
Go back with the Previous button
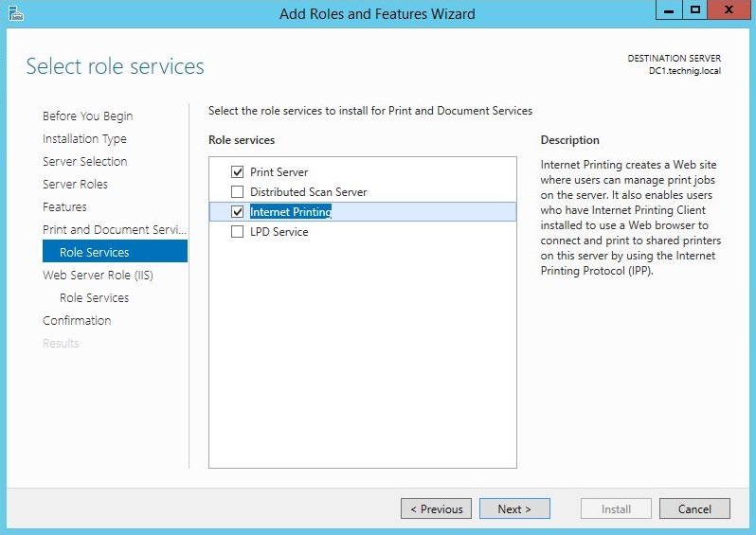click(x=436, y=508)
